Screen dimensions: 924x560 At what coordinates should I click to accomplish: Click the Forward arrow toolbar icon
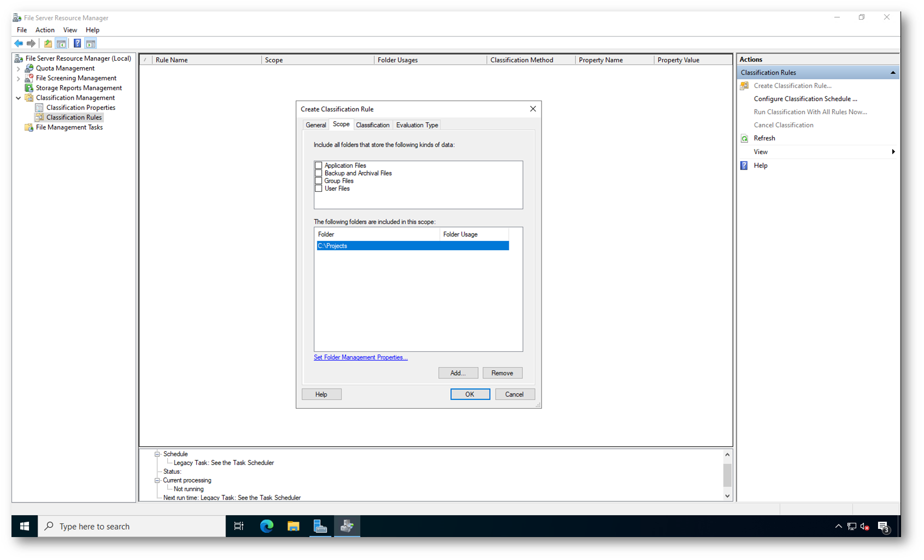(x=31, y=43)
